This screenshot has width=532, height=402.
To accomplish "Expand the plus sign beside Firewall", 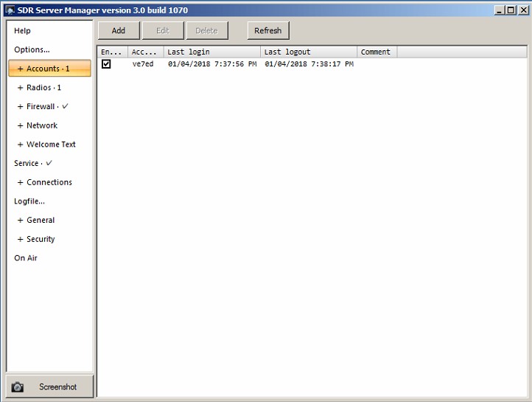I will pos(21,107).
